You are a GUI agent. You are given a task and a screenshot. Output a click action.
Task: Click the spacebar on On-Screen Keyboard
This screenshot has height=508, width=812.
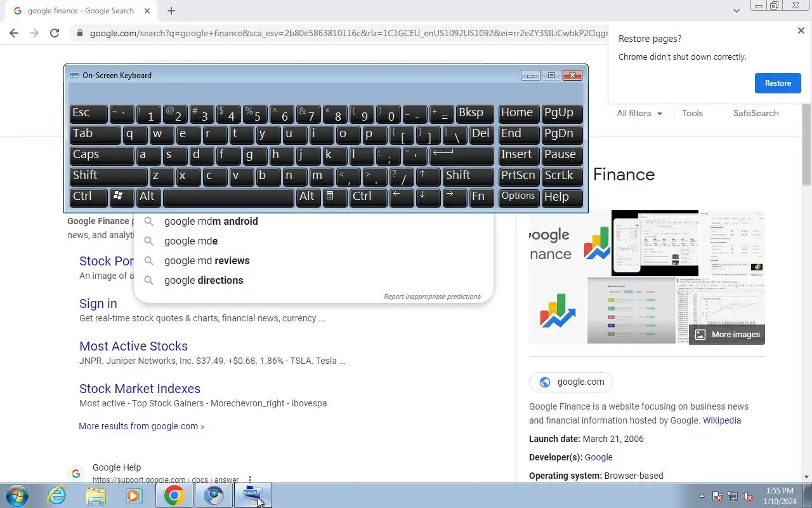click(228, 197)
